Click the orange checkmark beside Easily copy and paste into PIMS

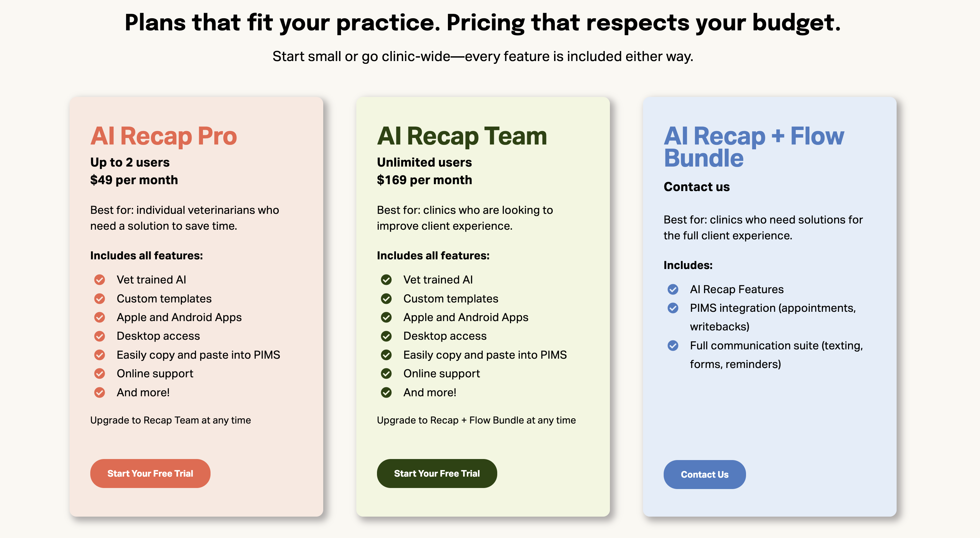100,355
